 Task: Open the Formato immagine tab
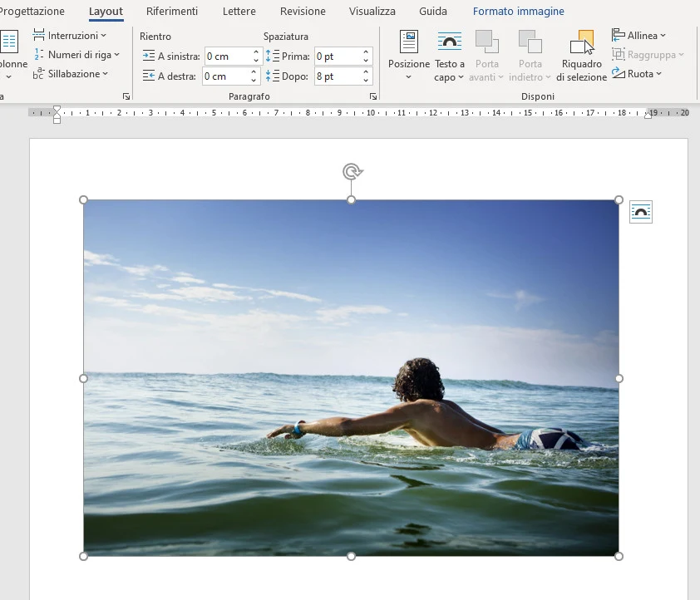518,12
